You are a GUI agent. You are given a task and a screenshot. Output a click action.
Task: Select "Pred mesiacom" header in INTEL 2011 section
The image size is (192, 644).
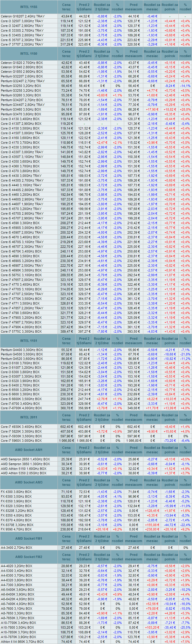click(134, 417)
